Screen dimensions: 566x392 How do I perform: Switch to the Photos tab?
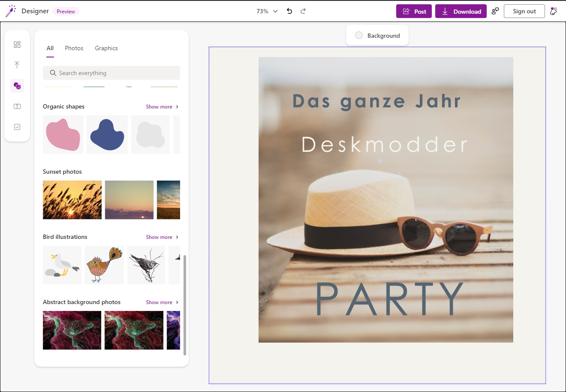74,48
